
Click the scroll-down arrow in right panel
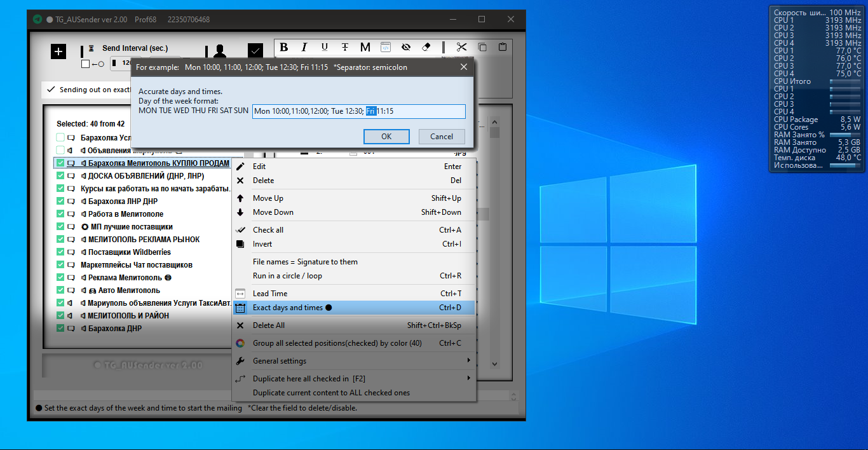tap(495, 364)
